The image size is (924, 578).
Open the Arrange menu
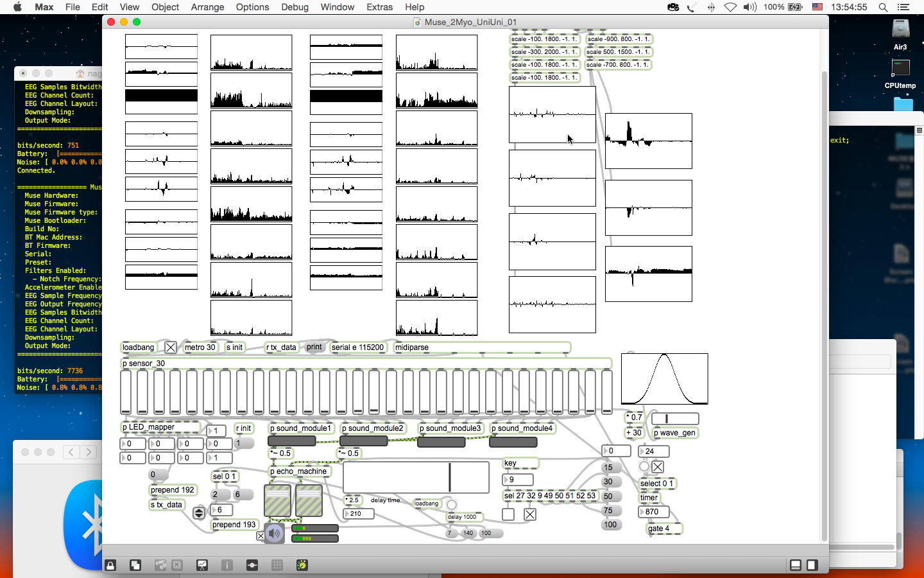coord(207,7)
